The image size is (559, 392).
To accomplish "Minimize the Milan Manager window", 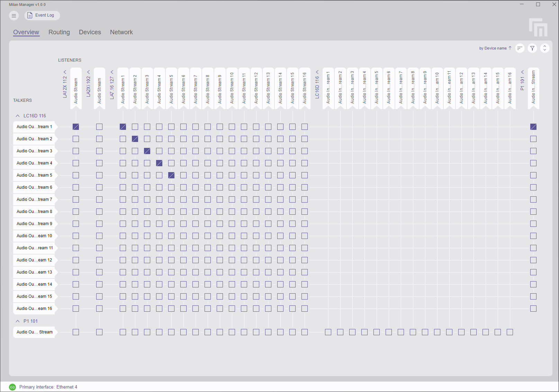I will click(522, 5).
